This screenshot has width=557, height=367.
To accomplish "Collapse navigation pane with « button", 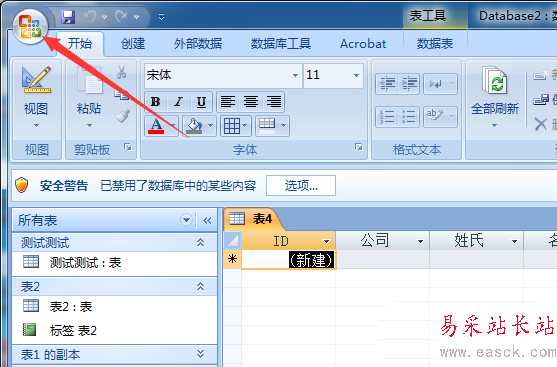I will pos(207,220).
